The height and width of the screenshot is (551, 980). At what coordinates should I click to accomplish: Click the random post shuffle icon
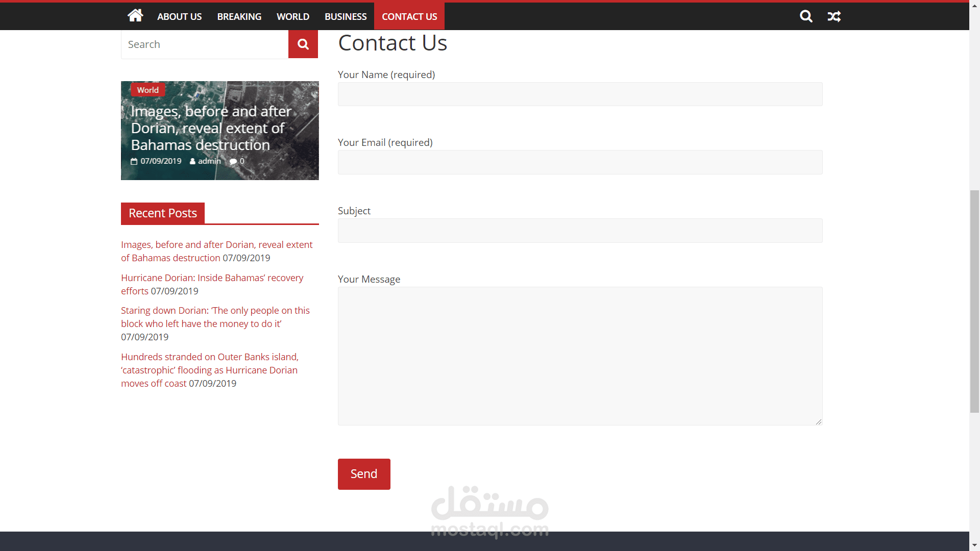(x=834, y=16)
